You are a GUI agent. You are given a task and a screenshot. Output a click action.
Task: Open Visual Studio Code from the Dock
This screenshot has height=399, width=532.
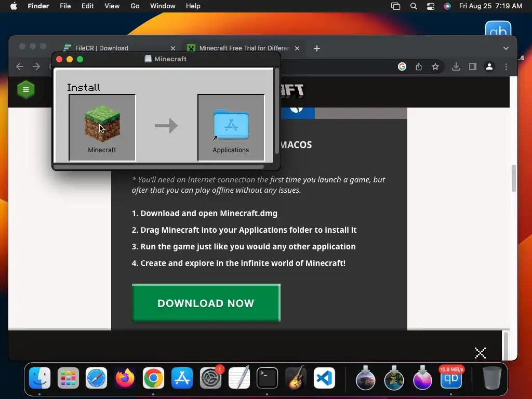[x=324, y=378]
